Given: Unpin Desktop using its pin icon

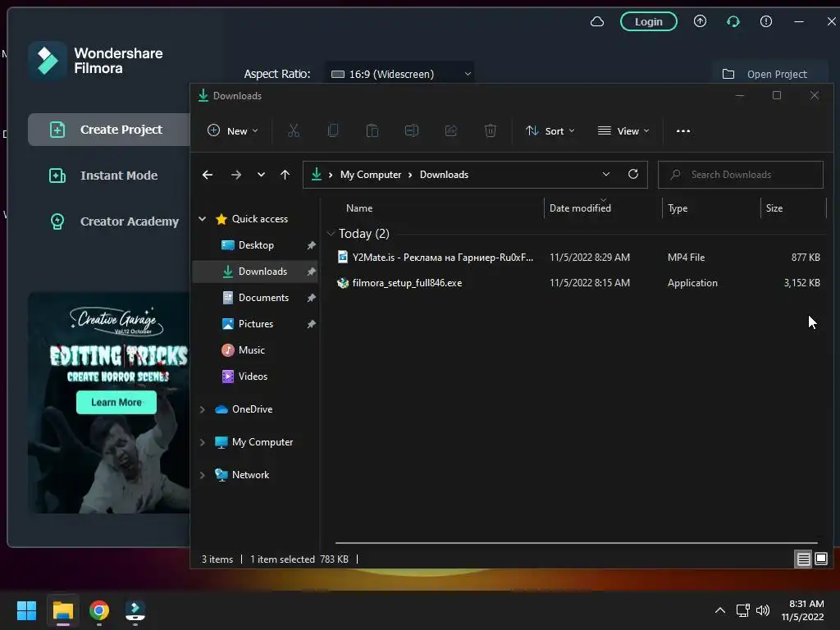Looking at the screenshot, I should [x=311, y=245].
